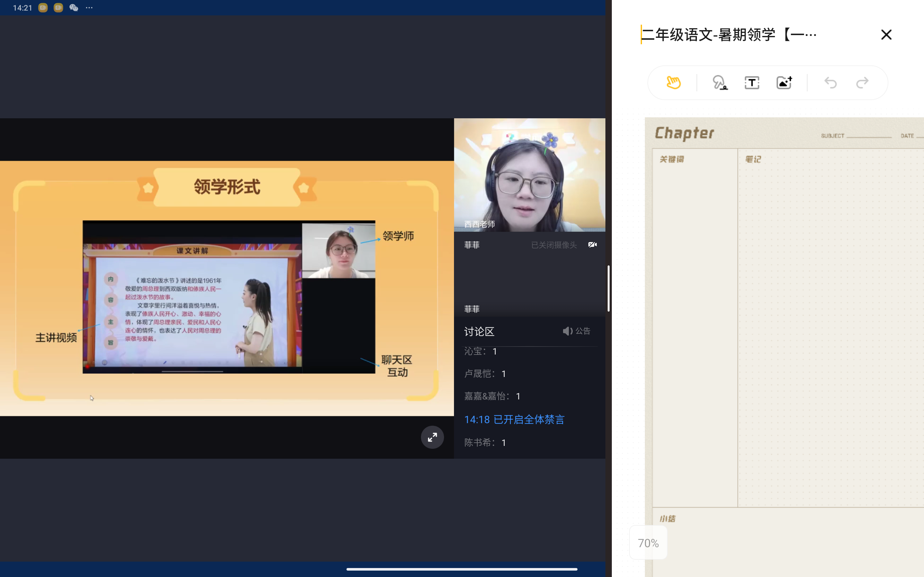Click the 14:18 已开启全体禁言 notice
The width and height of the screenshot is (924, 577).
tap(514, 419)
